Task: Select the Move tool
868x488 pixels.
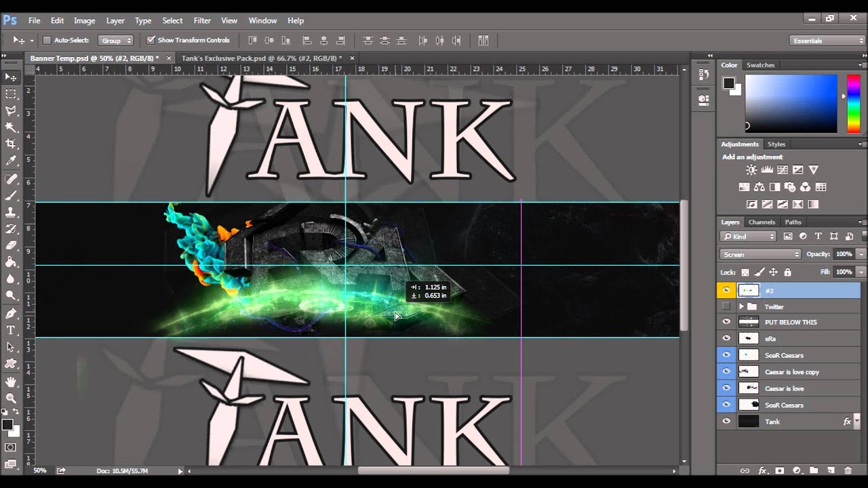Action: tap(11, 77)
